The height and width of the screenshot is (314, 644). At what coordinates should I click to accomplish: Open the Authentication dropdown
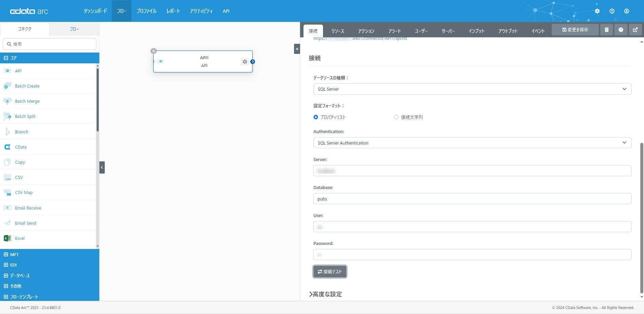click(x=472, y=143)
